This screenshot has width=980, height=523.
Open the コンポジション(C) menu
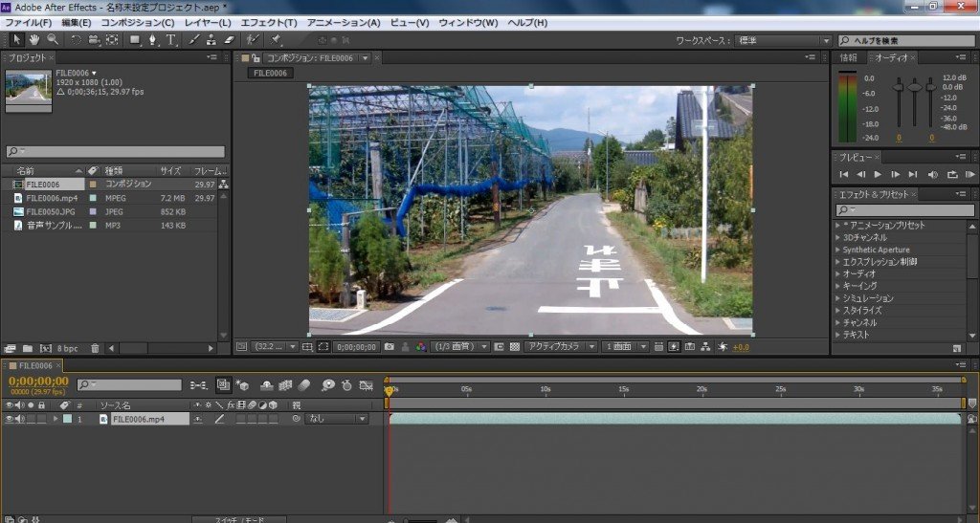tap(138, 22)
